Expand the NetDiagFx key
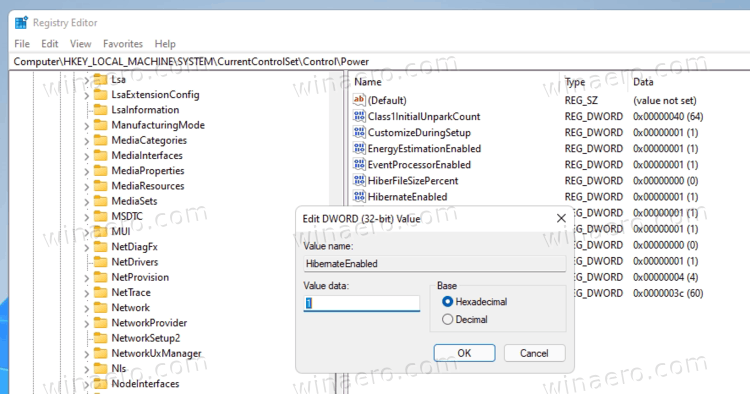 click(87, 248)
